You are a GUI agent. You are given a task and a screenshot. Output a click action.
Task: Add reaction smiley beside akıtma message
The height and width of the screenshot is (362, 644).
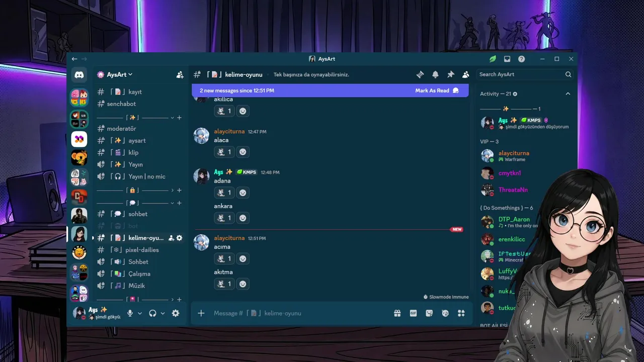[x=243, y=284]
